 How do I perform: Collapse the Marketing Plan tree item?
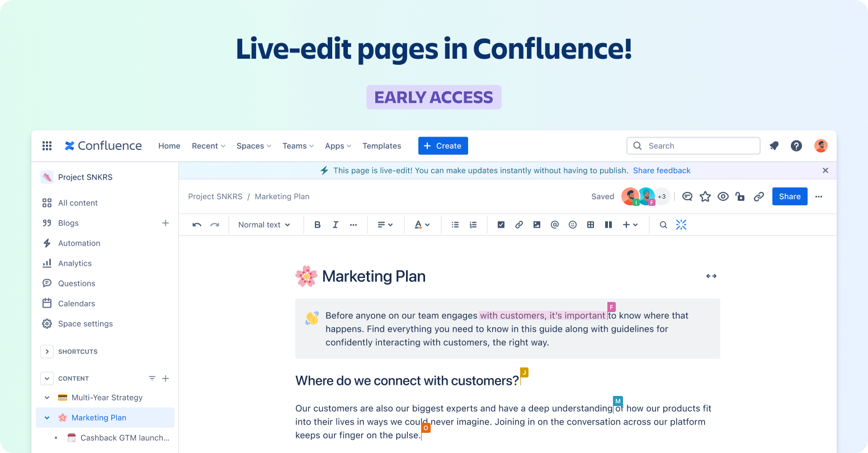pos(47,418)
